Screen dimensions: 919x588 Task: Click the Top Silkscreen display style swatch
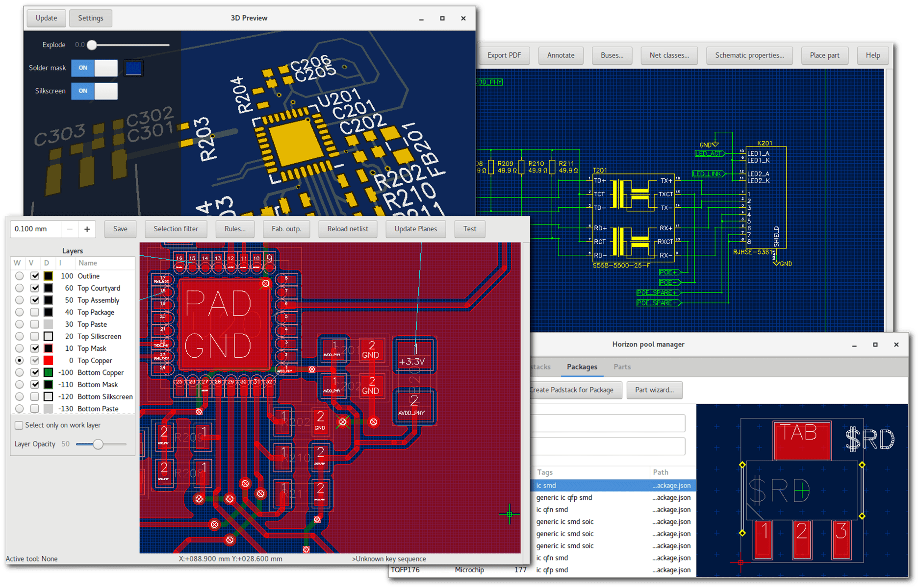point(48,337)
